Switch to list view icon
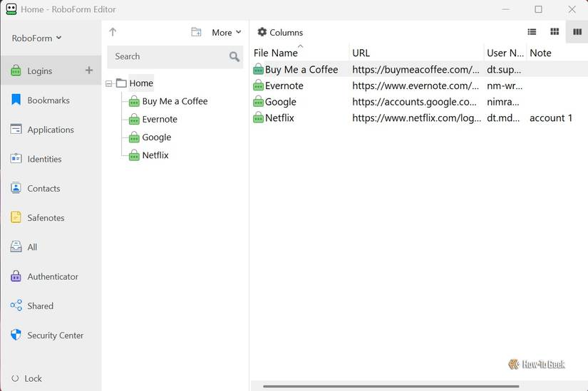588x391 pixels. click(x=532, y=32)
